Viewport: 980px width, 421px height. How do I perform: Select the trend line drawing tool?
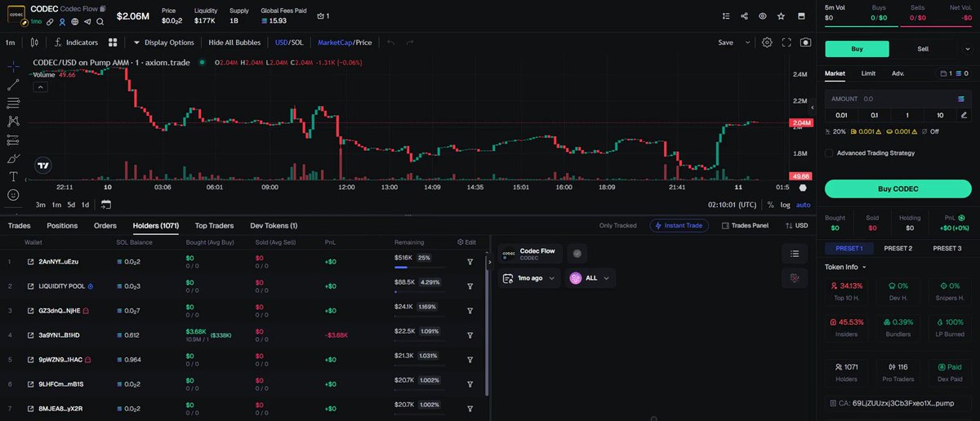(x=13, y=84)
